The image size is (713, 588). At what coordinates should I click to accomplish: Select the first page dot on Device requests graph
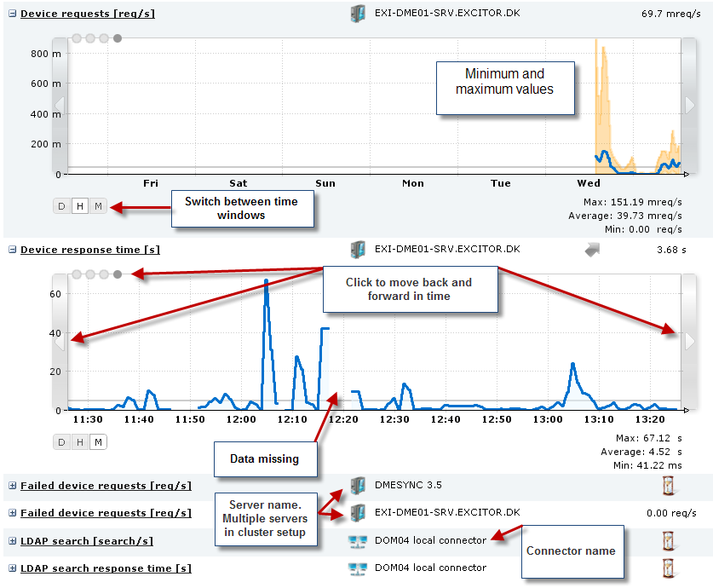(77, 38)
